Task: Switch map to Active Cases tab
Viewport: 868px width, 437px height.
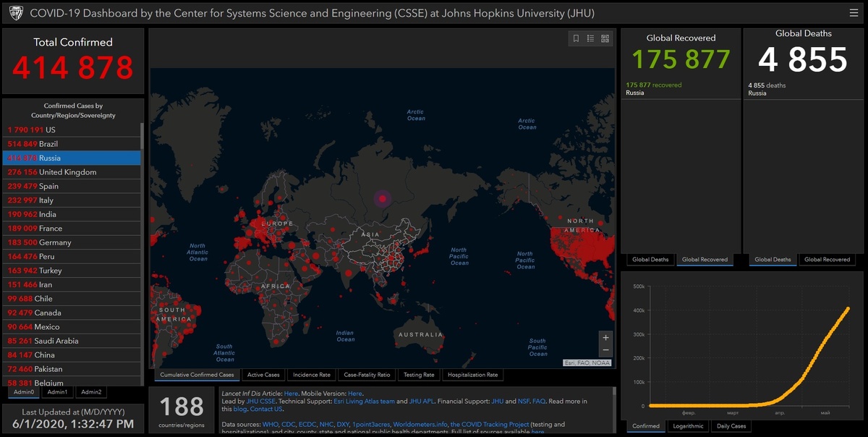Action: pyautogui.click(x=263, y=375)
